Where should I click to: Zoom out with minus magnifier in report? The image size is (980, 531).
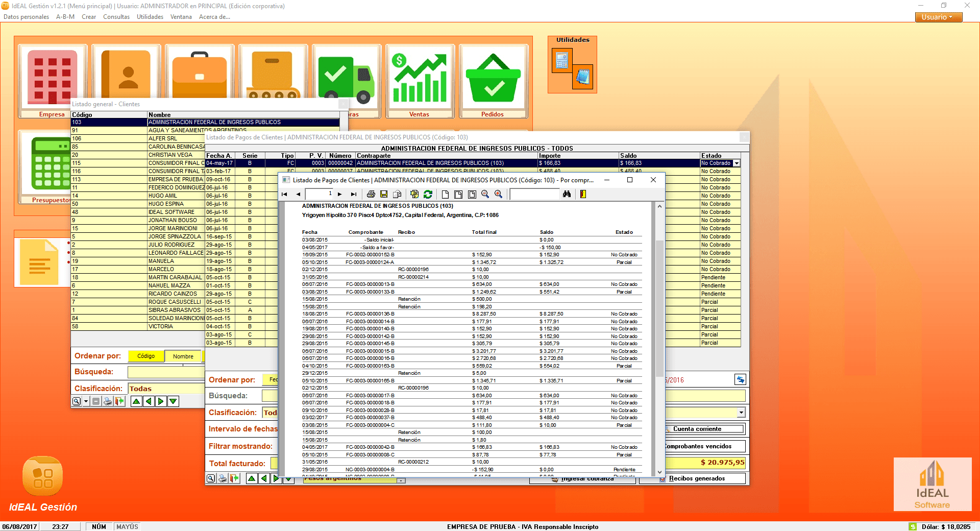click(x=485, y=195)
